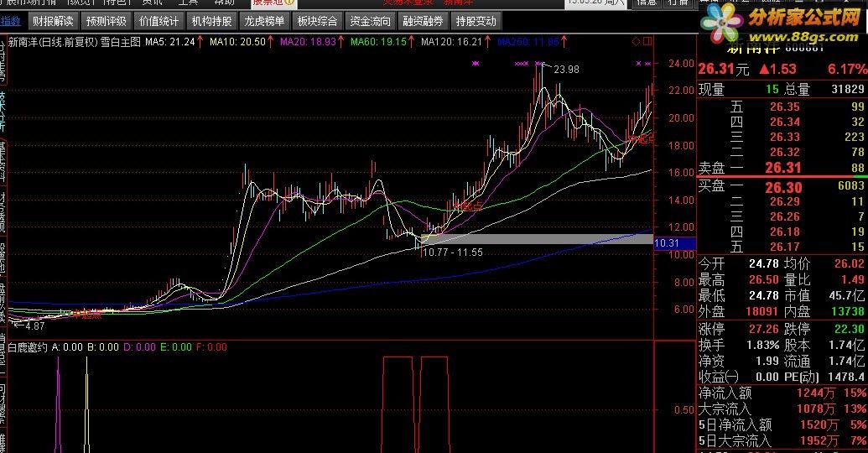This screenshot has height=453, width=868.
Task: Switch to the 财报解读 tab
Action: point(53,22)
